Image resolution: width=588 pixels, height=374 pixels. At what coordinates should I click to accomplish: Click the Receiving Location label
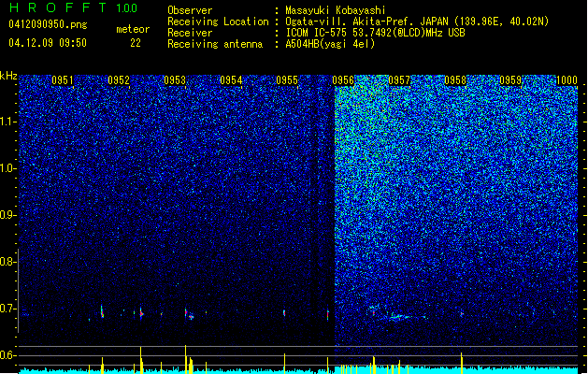click(x=218, y=22)
